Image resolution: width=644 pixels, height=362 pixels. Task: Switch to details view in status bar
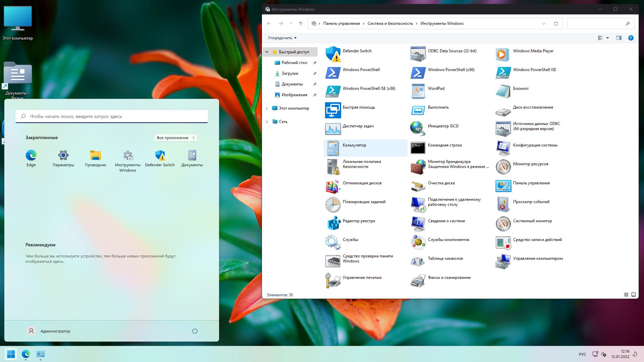(626, 295)
